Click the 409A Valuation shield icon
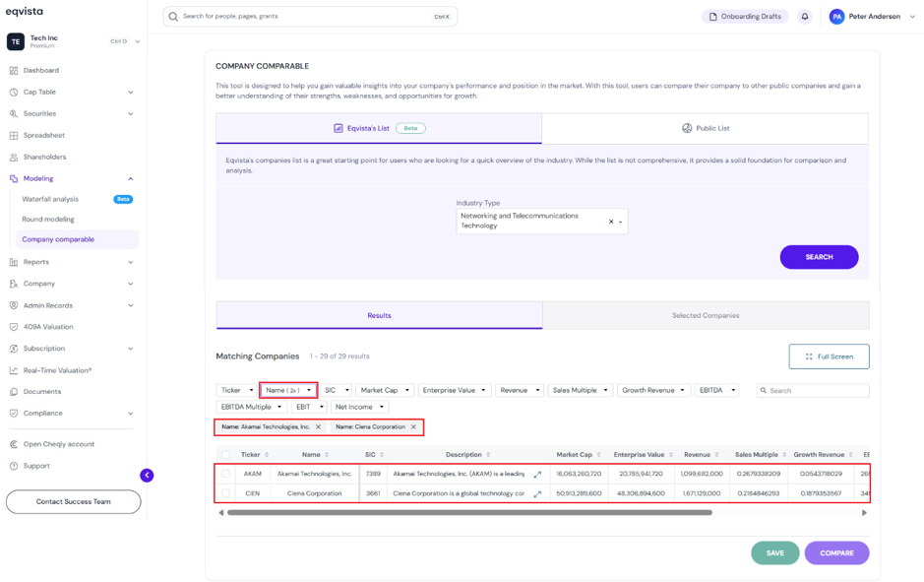This screenshot has width=924, height=582. point(14,327)
